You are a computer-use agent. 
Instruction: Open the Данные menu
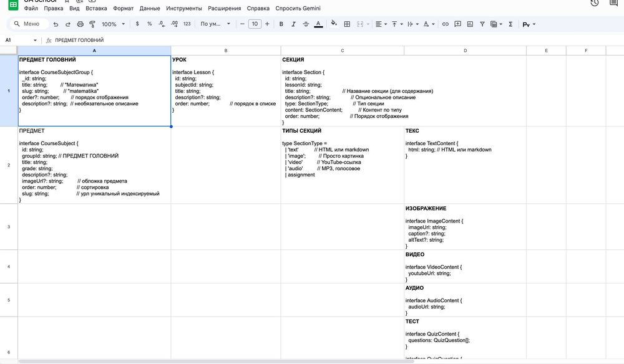tap(150, 8)
